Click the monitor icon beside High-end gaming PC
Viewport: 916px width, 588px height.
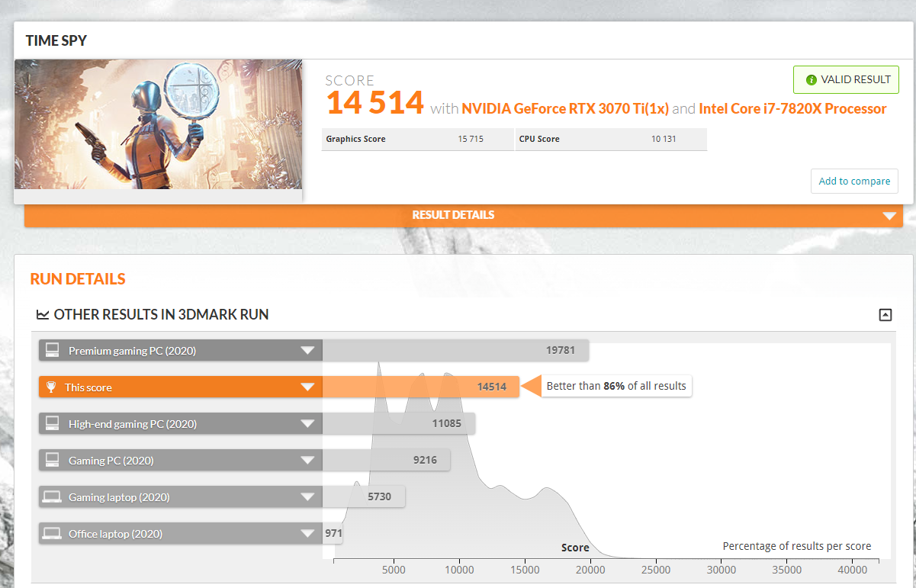click(52, 424)
